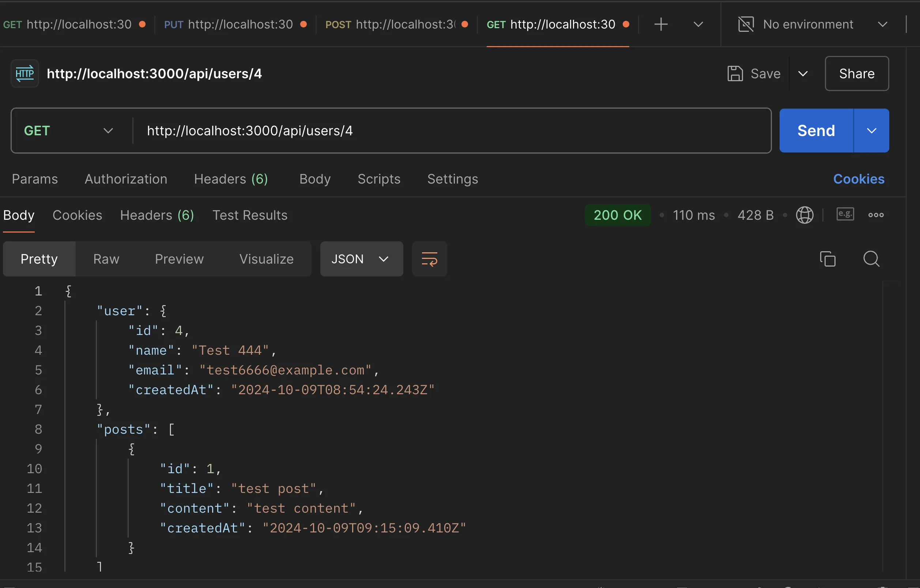This screenshot has width=920, height=588.
Task: Click the name value "Test 444"
Action: [x=230, y=350]
